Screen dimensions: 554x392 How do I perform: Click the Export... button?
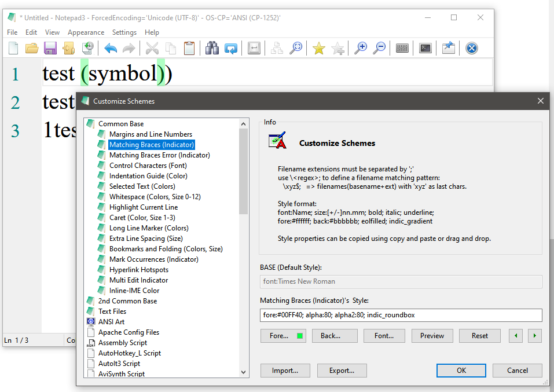[342, 371]
